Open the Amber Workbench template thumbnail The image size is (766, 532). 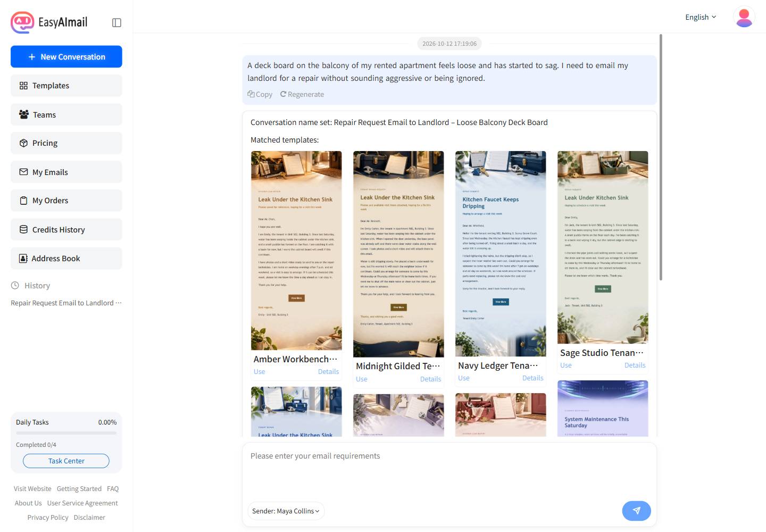coord(296,251)
